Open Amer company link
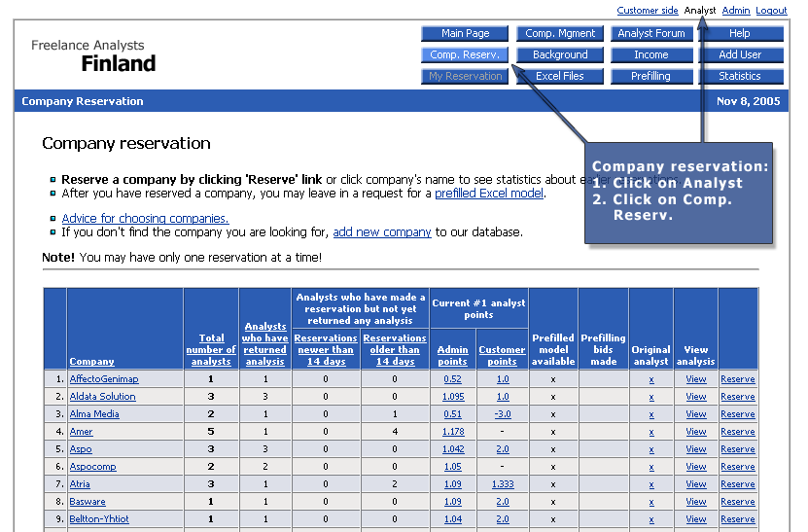 (81, 432)
